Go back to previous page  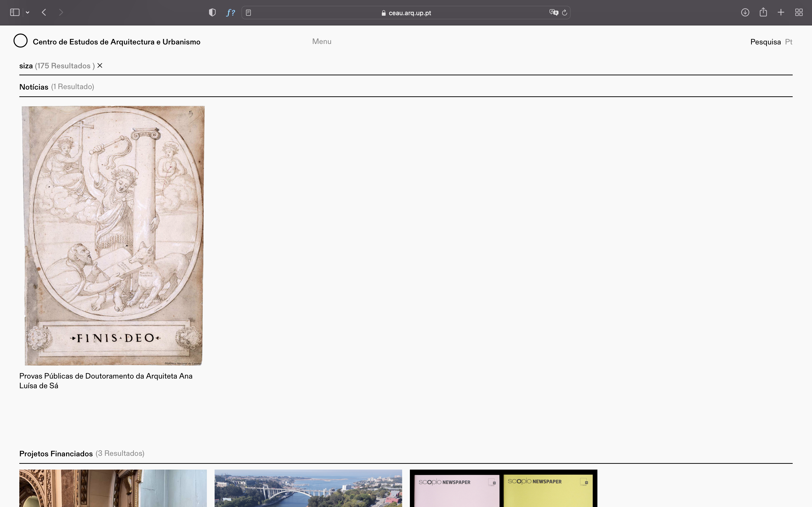tap(44, 12)
